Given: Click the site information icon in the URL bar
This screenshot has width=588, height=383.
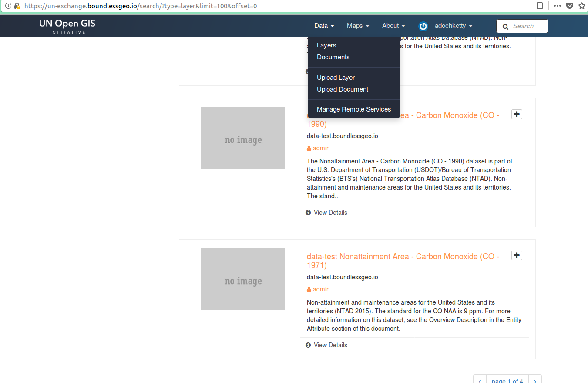Looking at the screenshot, I should click(8, 6).
